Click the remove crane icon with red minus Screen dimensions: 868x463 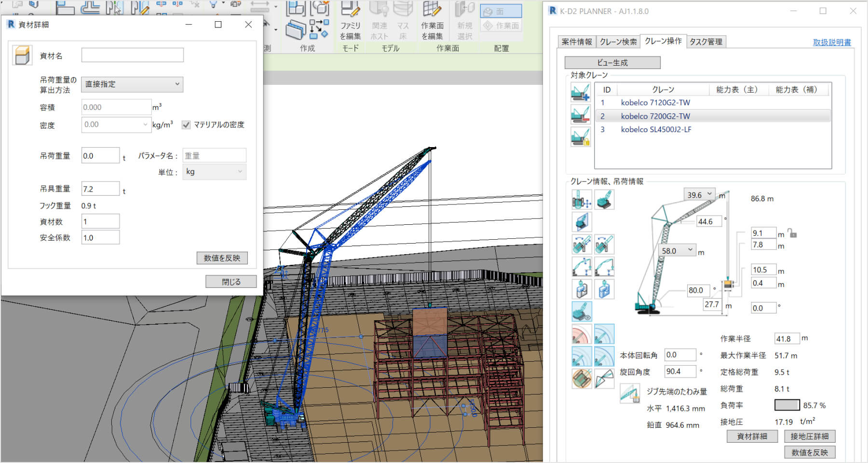(x=580, y=114)
